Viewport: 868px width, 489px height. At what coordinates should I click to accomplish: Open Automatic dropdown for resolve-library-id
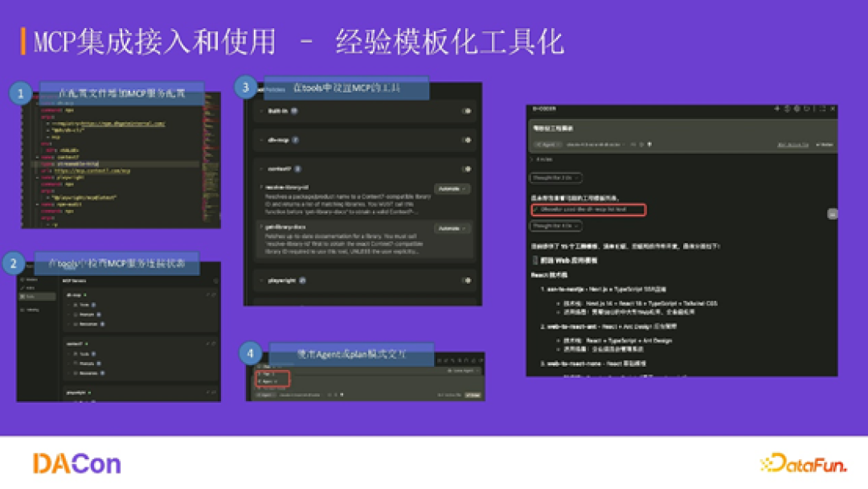452,189
